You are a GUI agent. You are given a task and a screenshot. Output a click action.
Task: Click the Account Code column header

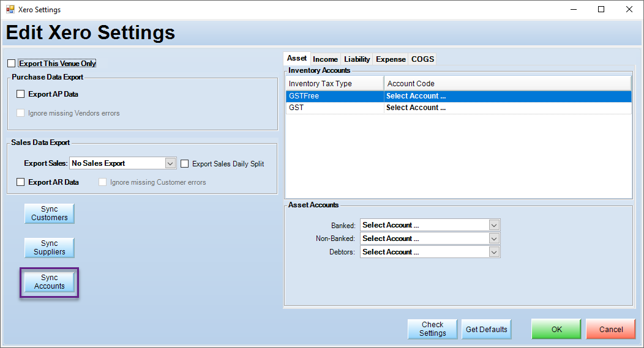click(508, 83)
